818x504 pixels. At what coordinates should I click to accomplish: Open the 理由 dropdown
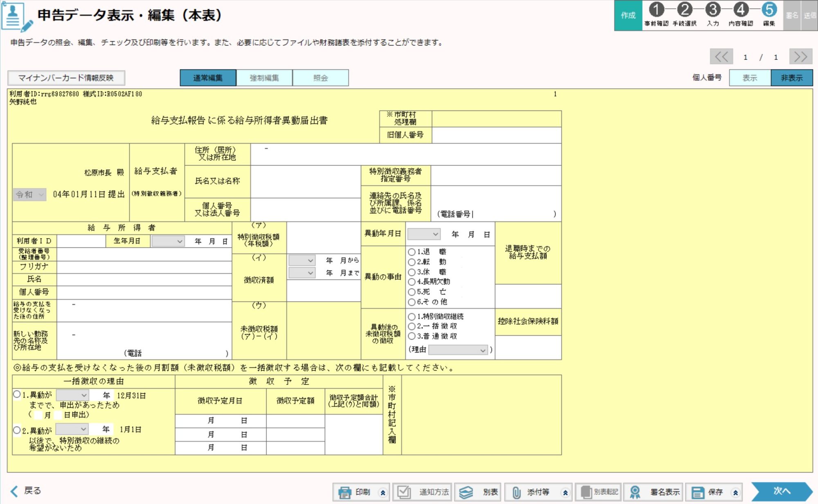[x=458, y=350]
